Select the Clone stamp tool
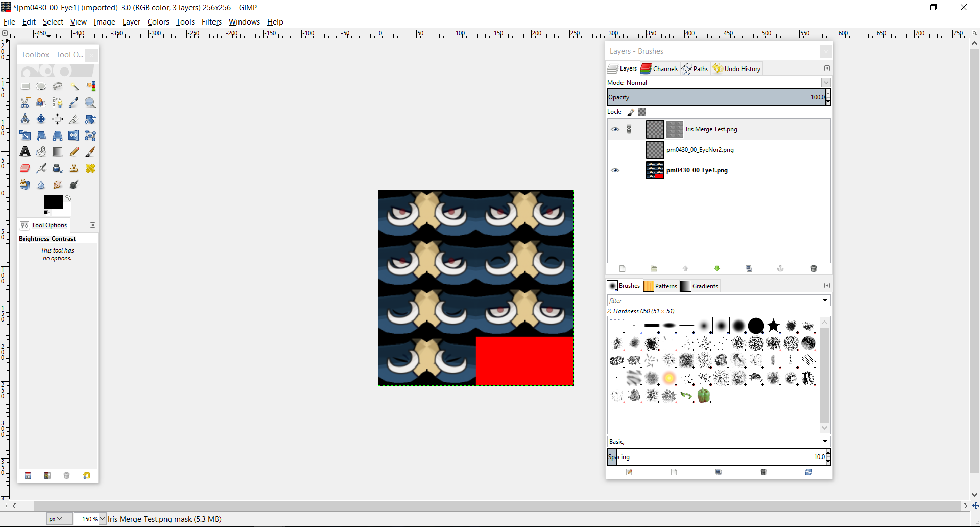The width and height of the screenshot is (980, 527). coord(74,168)
